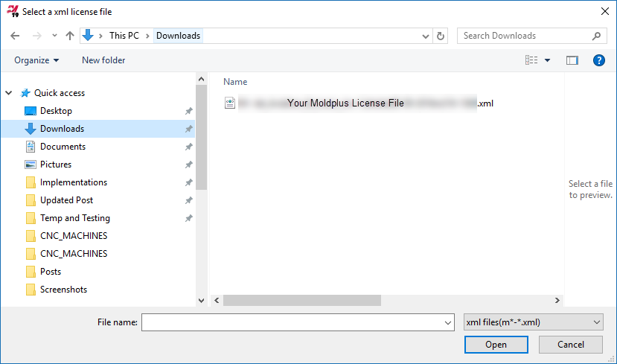Collapse the Quick access tree node
Viewport: 617px width, 364px height.
coord(9,93)
